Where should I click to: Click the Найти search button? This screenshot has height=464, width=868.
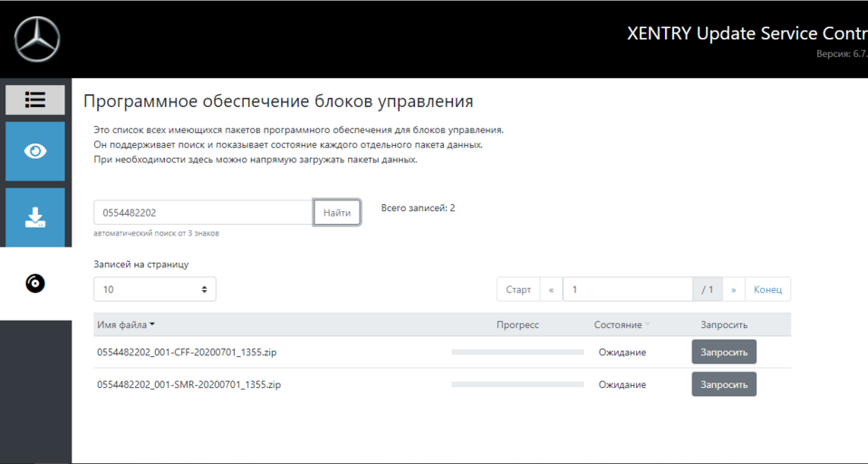(x=337, y=213)
